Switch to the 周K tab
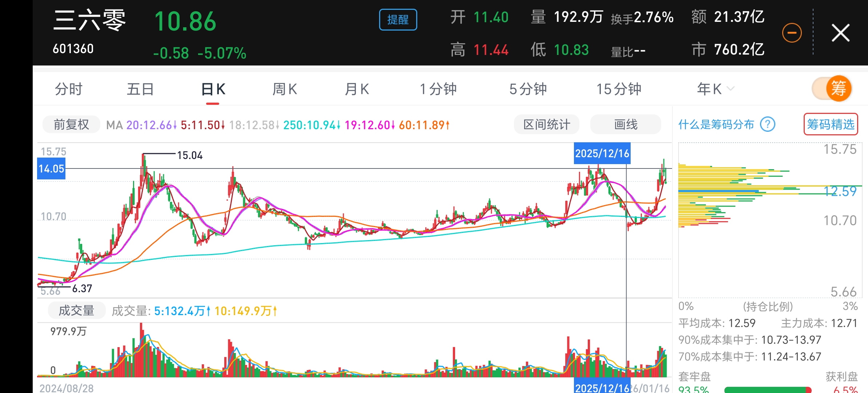 (285, 89)
